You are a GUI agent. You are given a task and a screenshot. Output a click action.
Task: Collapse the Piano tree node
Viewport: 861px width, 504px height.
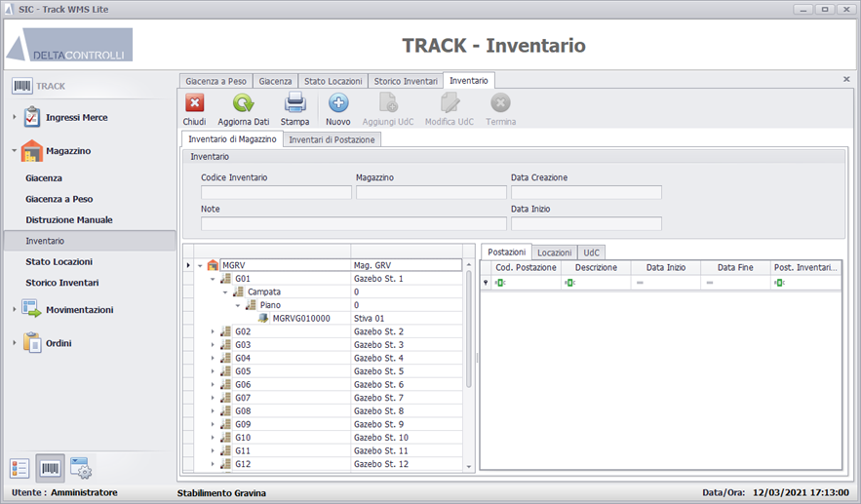(238, 305)
